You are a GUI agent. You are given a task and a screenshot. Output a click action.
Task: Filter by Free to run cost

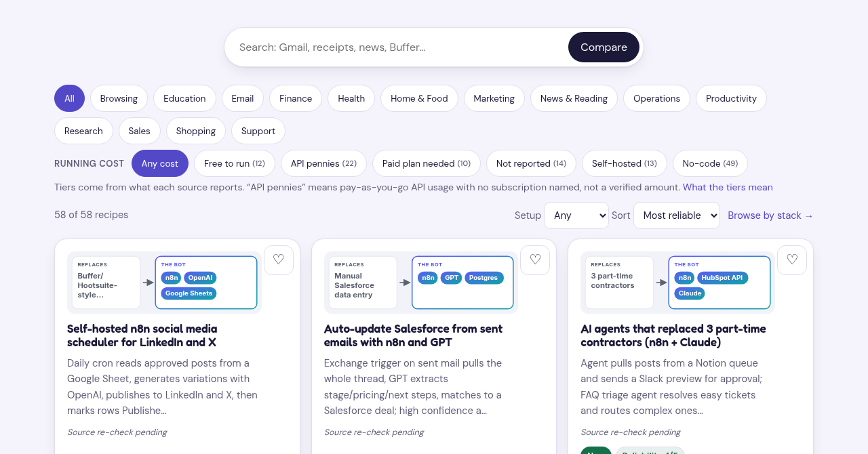coord(235,163)
